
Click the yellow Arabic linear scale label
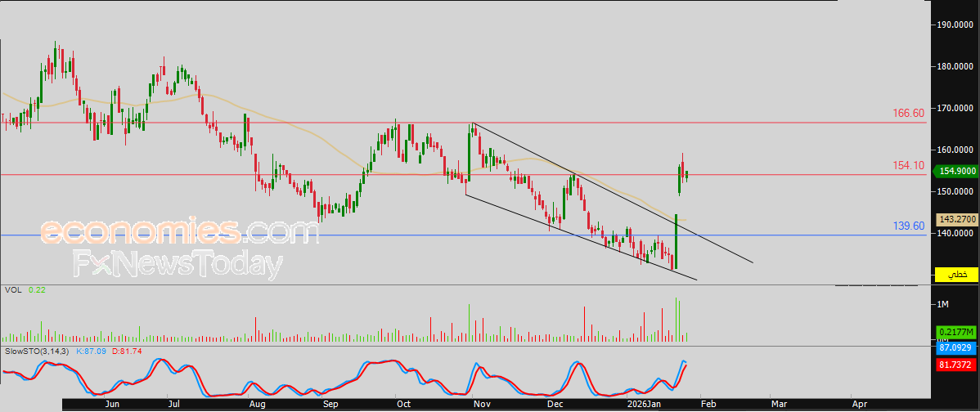coord(955,274)
